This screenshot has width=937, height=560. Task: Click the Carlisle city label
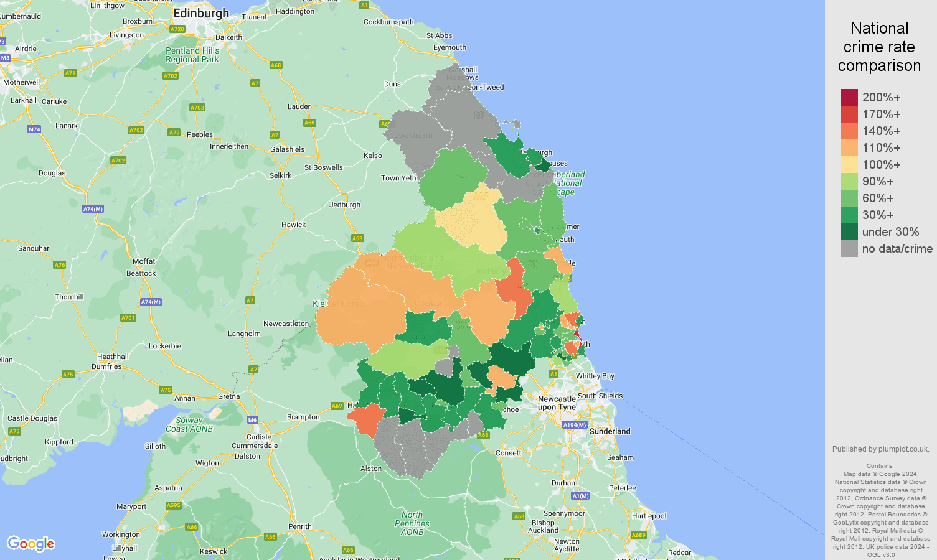click(x=259, y=437)
